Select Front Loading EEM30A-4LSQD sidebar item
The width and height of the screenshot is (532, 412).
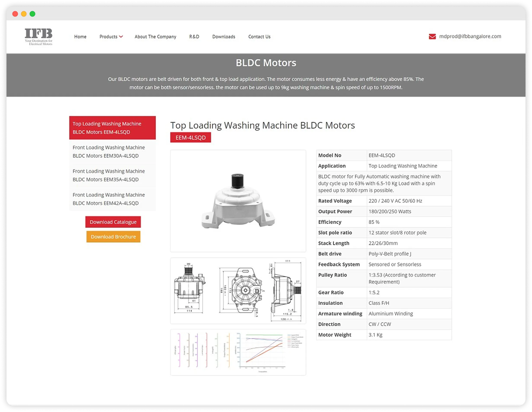point(112,151)
